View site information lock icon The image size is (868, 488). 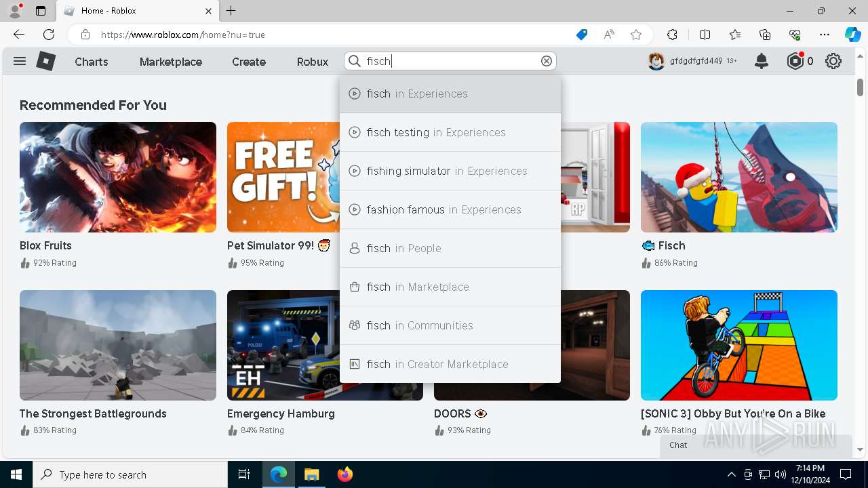(85, 35)
